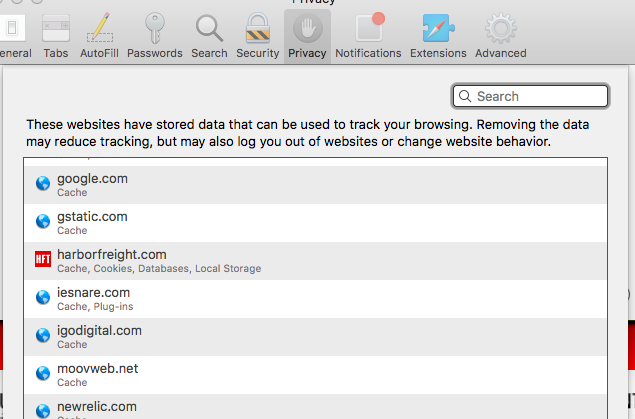Viewport: 635px width, 419px height.
Task: Switch to the General preferences tab
Action: [14, 35]
